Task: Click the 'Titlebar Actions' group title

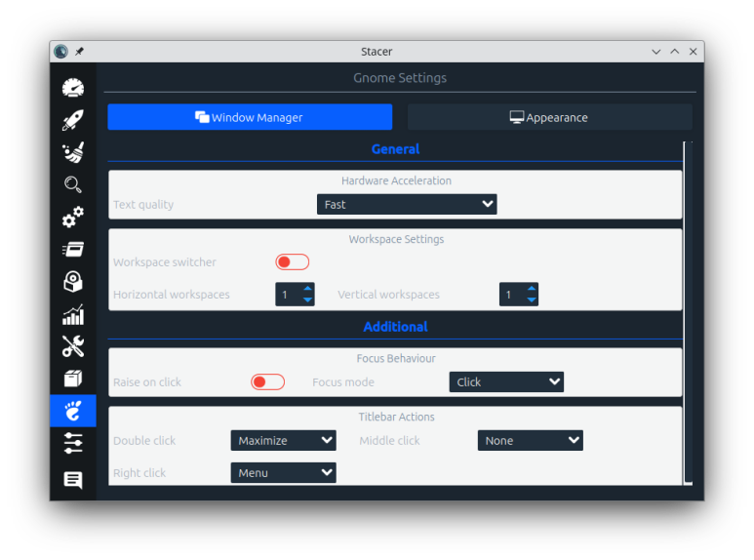Action: pos(396,417)
